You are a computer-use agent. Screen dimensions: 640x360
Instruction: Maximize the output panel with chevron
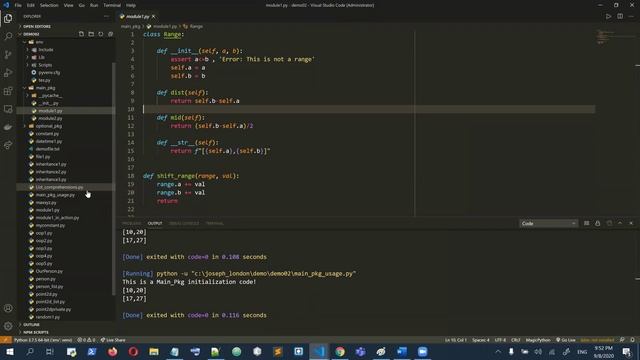(620, 223)
